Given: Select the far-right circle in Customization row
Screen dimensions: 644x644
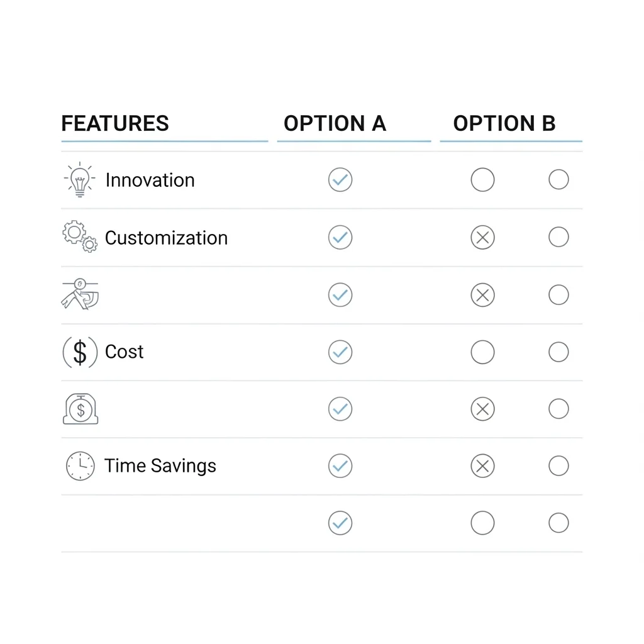Looking at the screenshot, I should (x=558, y=237).
